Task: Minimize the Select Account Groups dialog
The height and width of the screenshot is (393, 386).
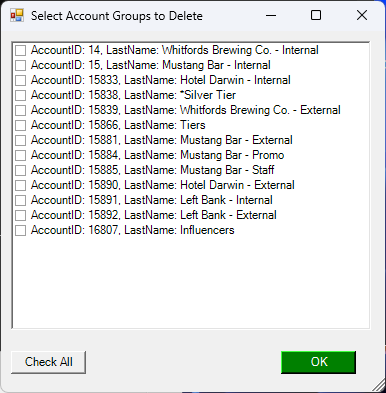Action: point(271,15)
